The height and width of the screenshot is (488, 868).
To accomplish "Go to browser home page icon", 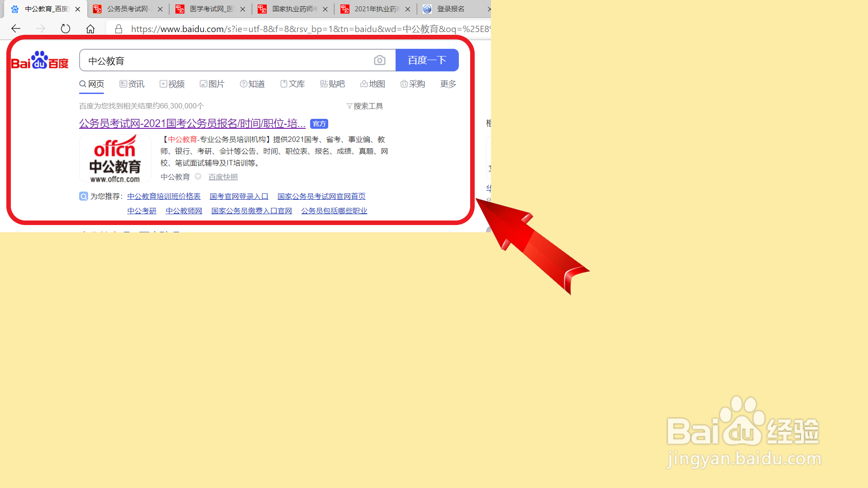I will [x=90, y=29].
